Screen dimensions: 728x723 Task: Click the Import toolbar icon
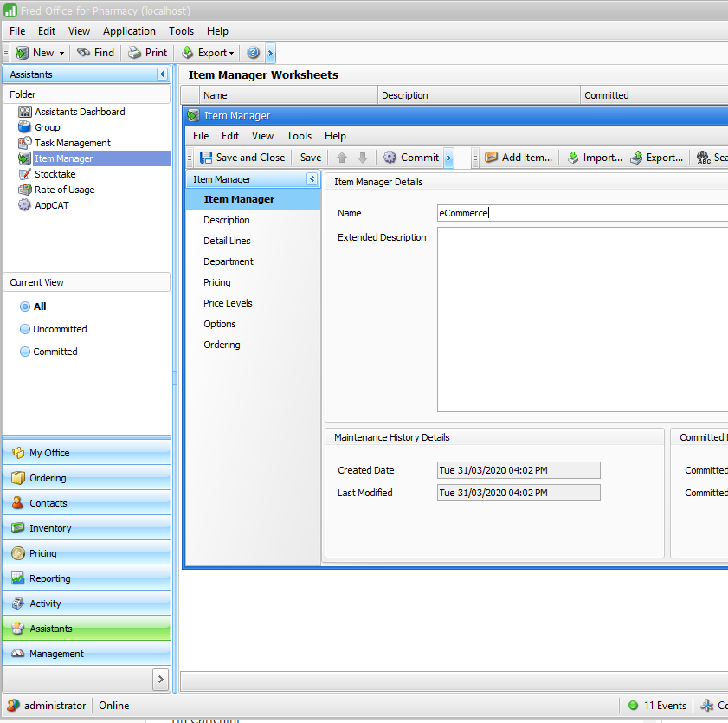click(573, 158)
